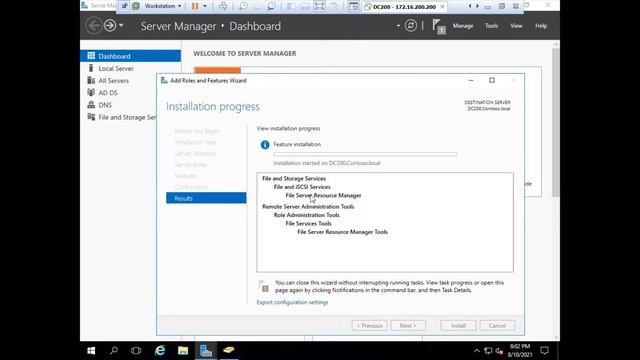Open the Windows Start menu

click(91, 350)
